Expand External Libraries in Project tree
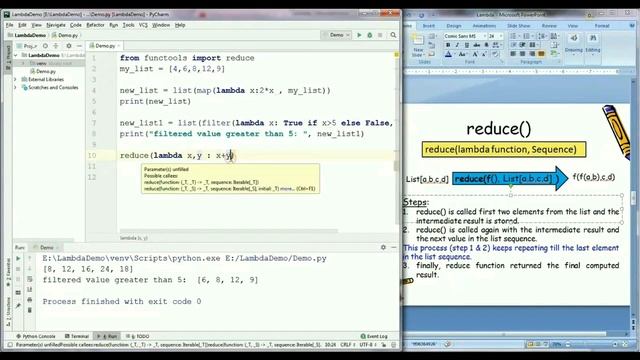 click(16, 80)
